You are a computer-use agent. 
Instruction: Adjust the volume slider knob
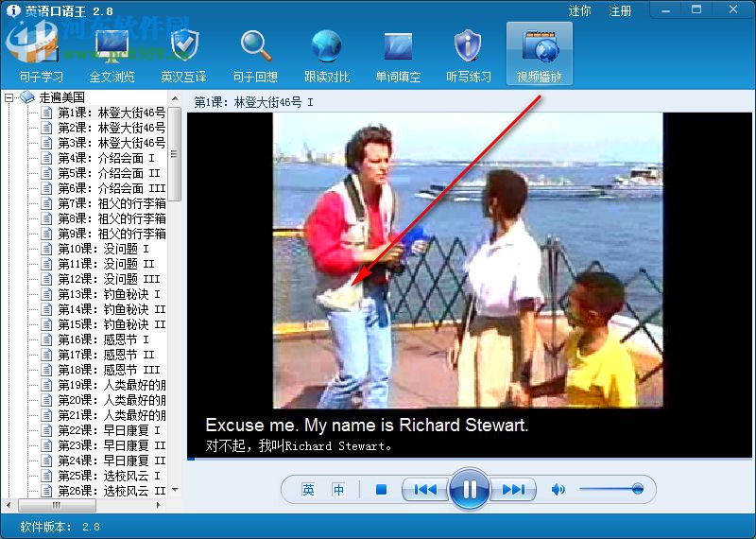click(637, 489)
